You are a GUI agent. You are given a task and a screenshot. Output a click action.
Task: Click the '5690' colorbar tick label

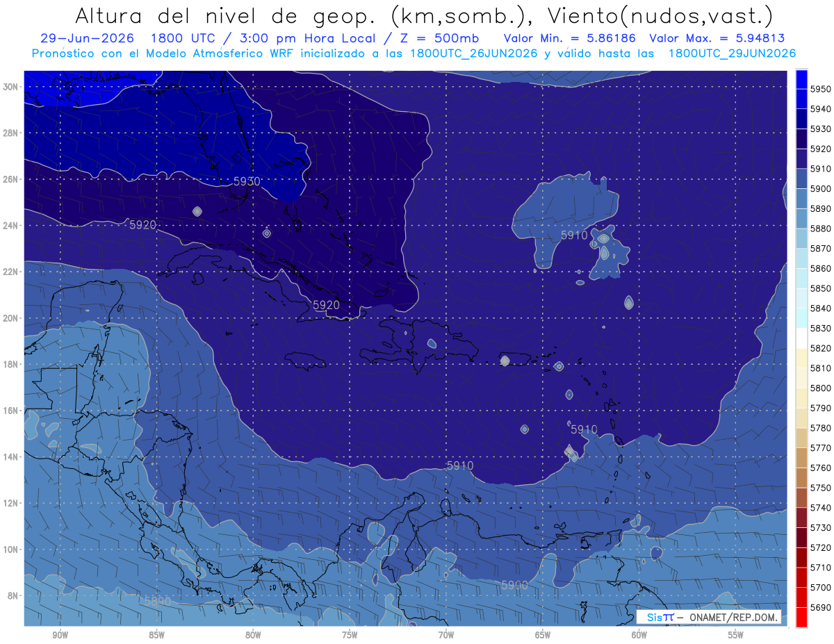point(821,607)
